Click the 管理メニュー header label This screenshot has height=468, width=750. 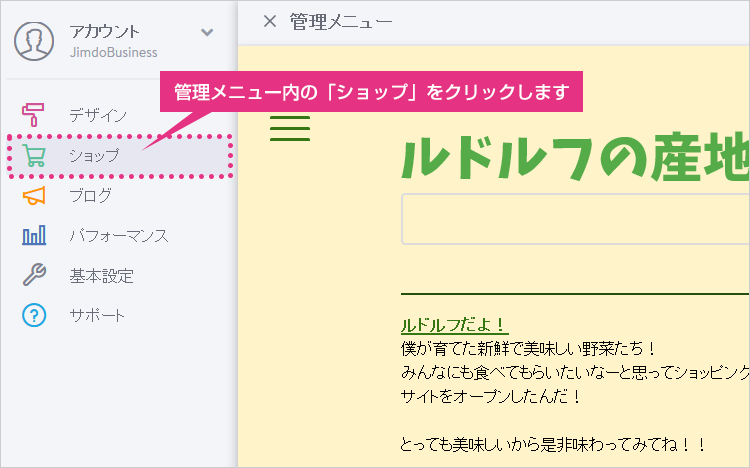pos(341,22)
